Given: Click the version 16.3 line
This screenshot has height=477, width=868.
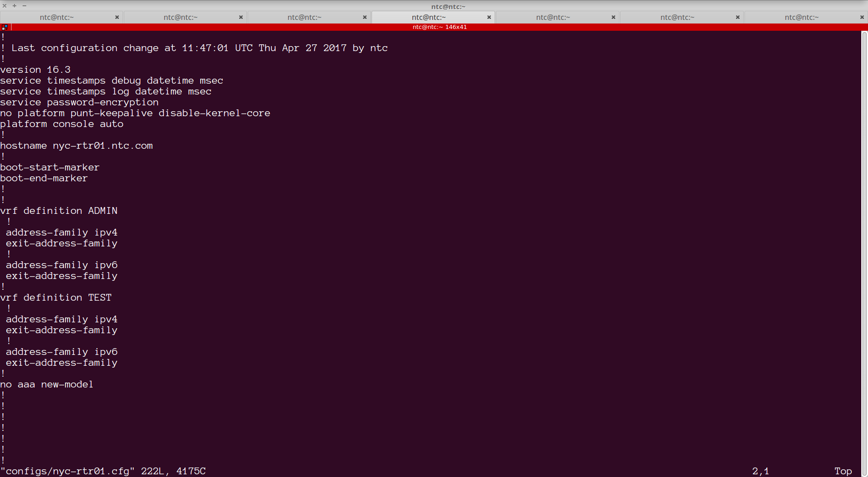Looking at the screenshot, I should (x=35, y=69).
